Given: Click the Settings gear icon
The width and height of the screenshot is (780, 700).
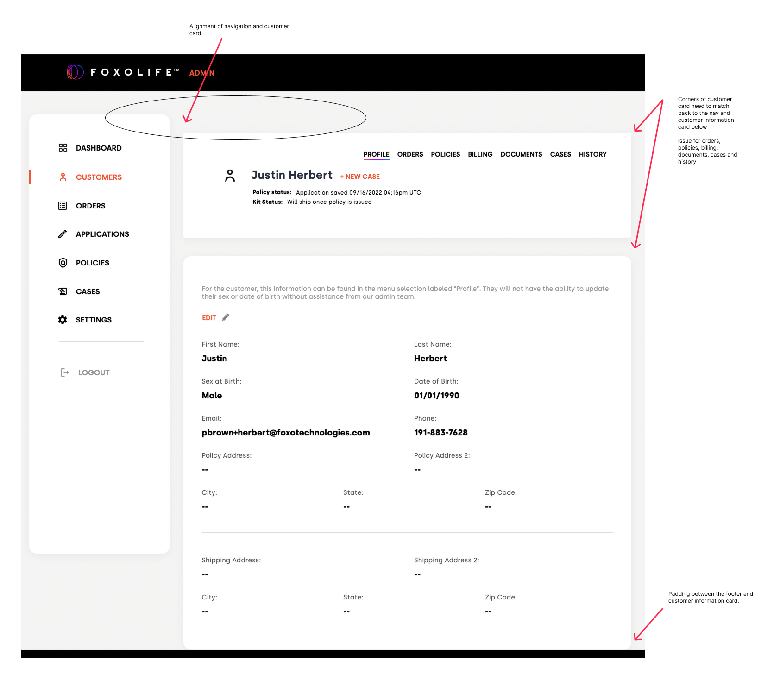Looking at the screenshot, I should [63, 320].
